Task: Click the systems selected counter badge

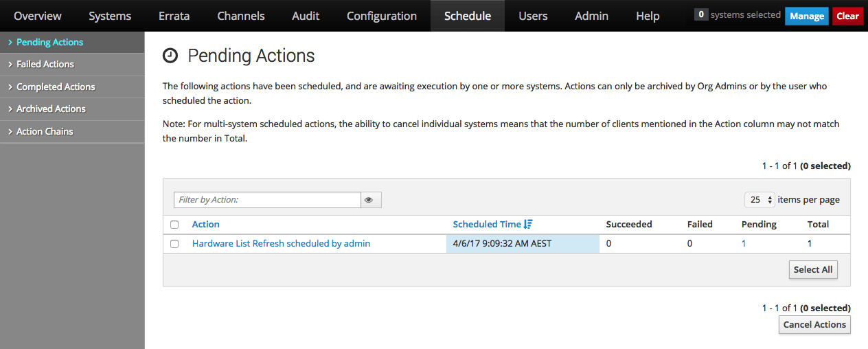Action: tap(701, 14)
